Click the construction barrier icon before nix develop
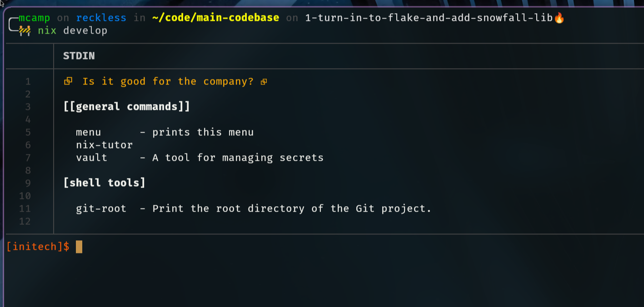Viewport: 644px width, 307px height. tap(25, 31)
